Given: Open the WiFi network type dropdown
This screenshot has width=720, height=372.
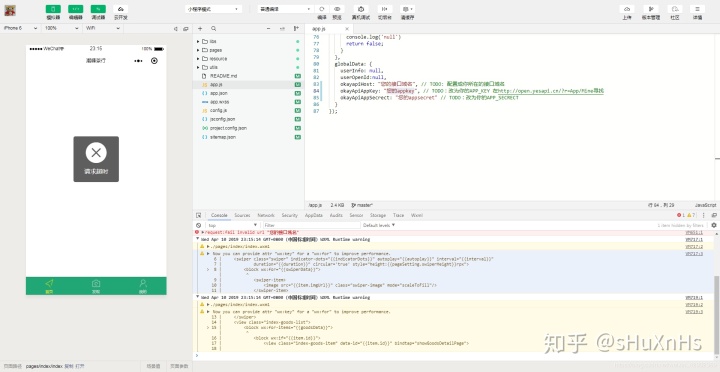Looking at the screenshot, I should pos(103,28).
